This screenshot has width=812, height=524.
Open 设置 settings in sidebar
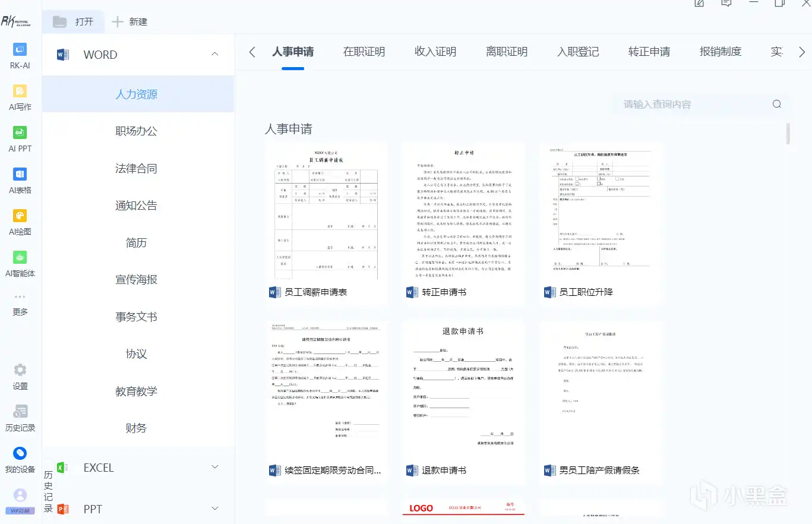(x=20, y=377)
